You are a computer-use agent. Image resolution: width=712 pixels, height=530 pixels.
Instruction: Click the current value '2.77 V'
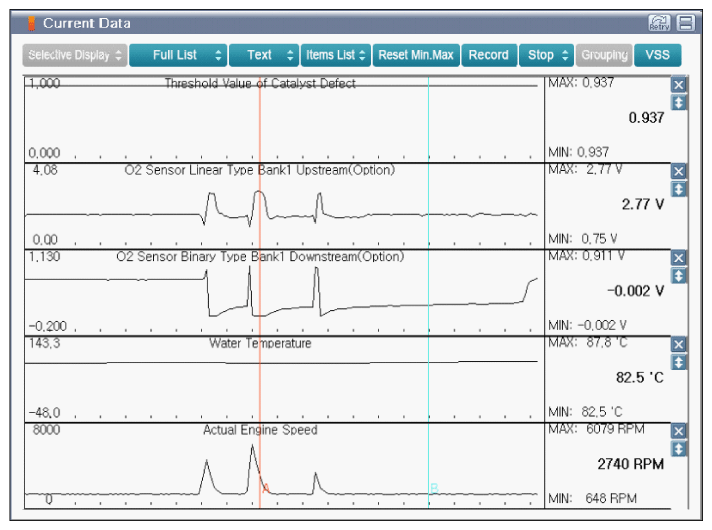tap(643, 204)
